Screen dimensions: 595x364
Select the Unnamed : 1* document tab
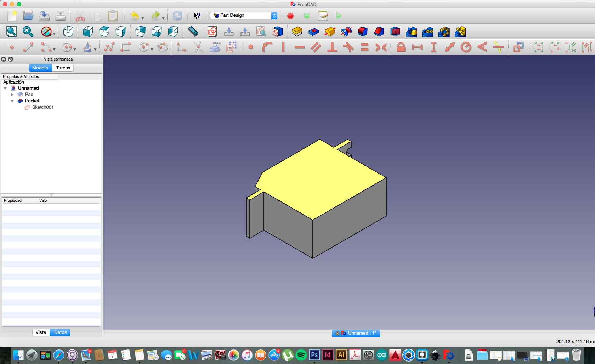[x=356, y=333]
